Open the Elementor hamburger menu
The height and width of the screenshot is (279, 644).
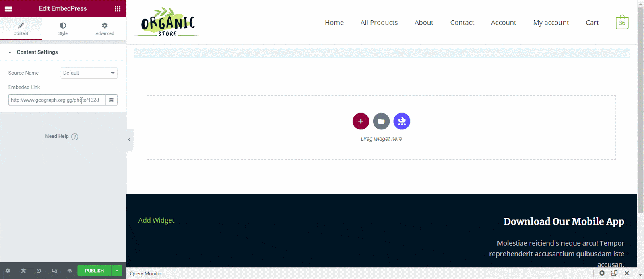click(8, 9)
